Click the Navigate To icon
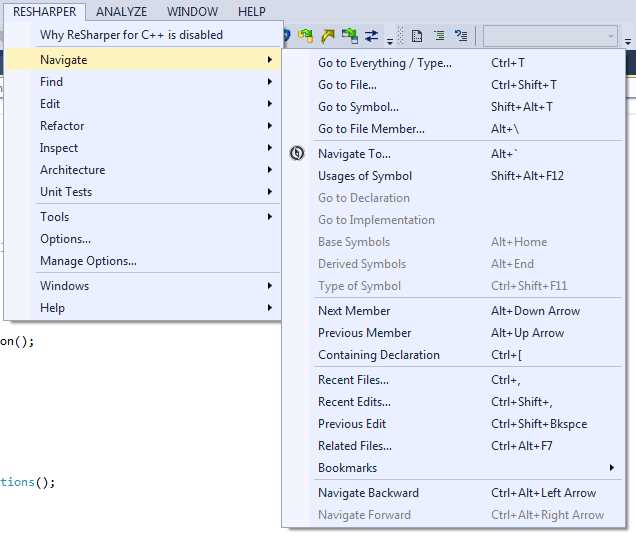 (x=297, y=153)
